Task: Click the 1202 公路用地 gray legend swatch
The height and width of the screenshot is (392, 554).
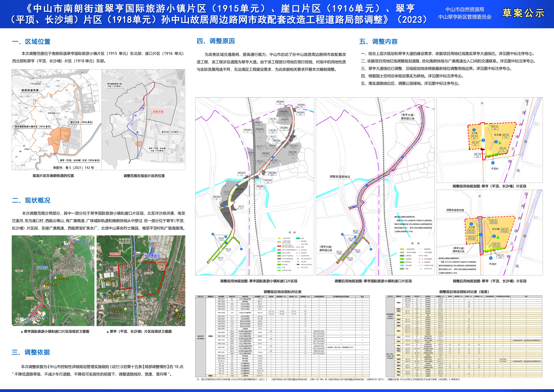Action: 402,256
